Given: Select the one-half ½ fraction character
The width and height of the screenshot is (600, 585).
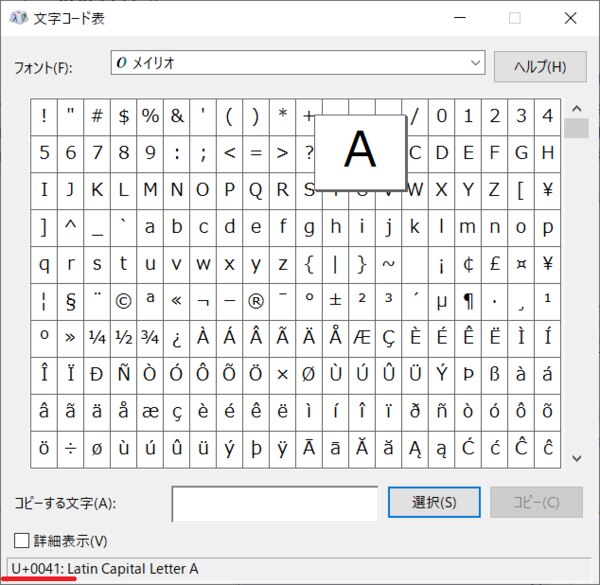Looking at the screenshot, I should pyautogui.click(x=123, y=337).
